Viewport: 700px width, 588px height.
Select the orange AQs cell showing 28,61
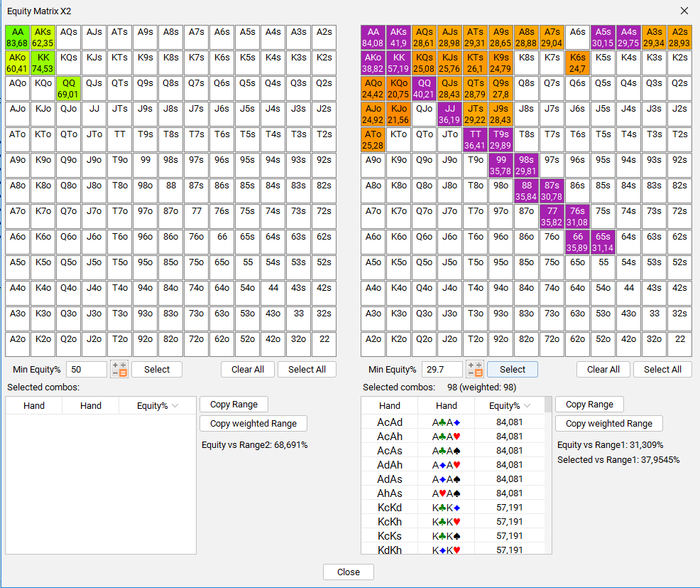click(x=424, y=38)
